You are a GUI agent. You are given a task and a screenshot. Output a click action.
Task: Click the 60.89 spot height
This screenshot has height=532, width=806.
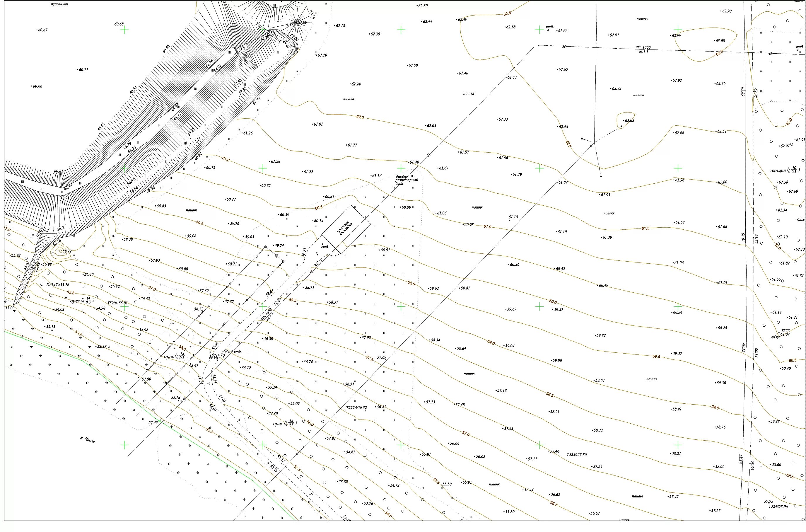click(x=406, y=207)
